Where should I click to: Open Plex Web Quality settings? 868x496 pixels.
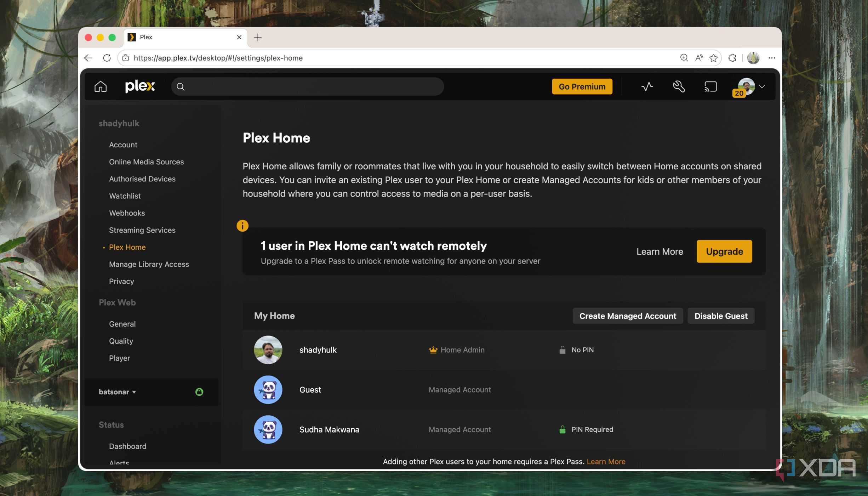tap(121, 341)
